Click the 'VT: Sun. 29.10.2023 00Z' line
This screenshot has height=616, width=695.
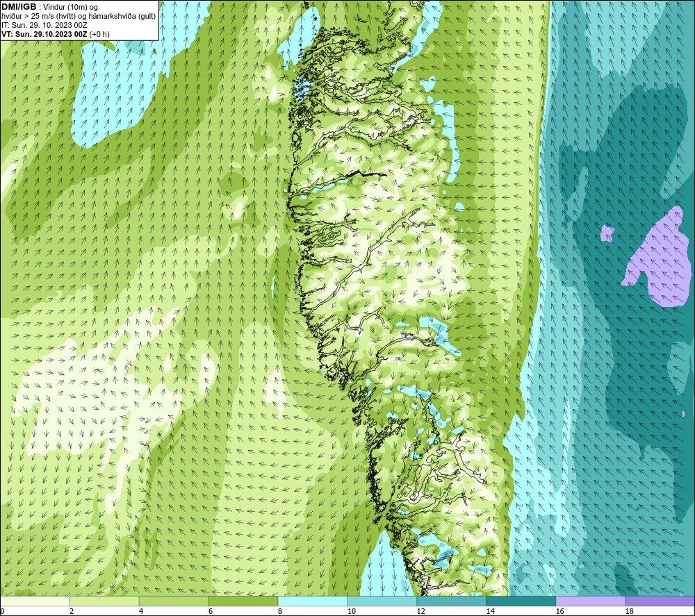(x=44, y=34)
